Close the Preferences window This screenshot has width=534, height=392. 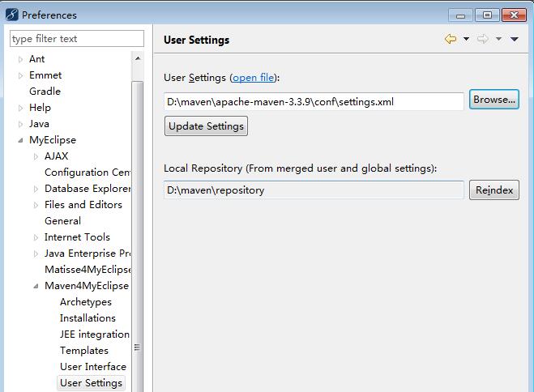[x=514, y=15]
